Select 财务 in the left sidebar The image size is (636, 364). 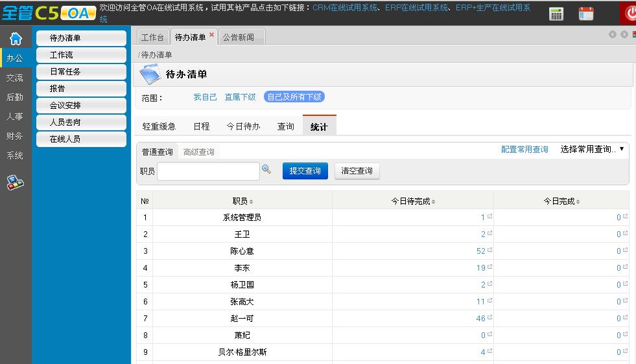coord(15,136)
